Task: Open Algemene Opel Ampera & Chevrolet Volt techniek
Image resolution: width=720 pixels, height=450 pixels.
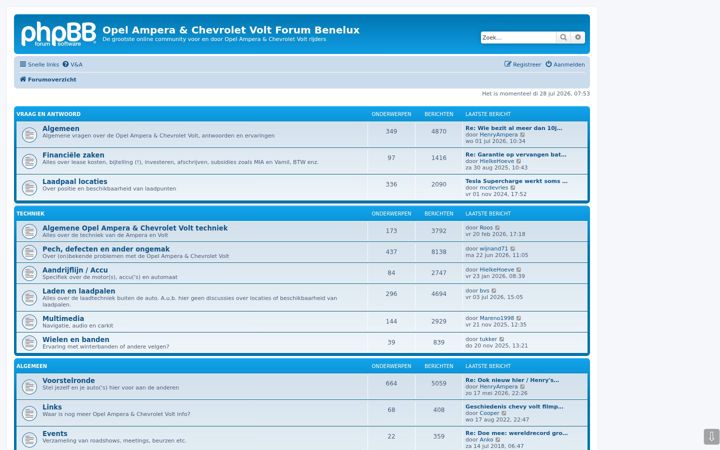Action: click(135, 228)
